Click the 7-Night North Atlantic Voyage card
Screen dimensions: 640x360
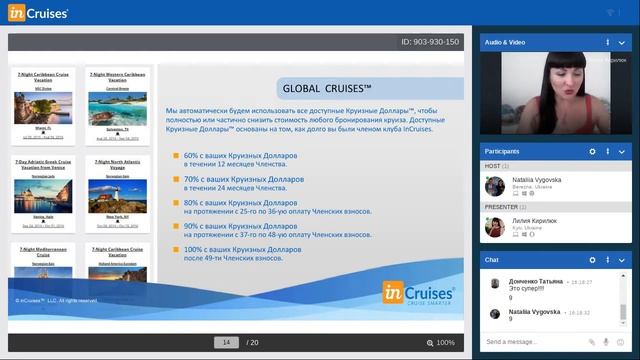click(x=118, y=194)
